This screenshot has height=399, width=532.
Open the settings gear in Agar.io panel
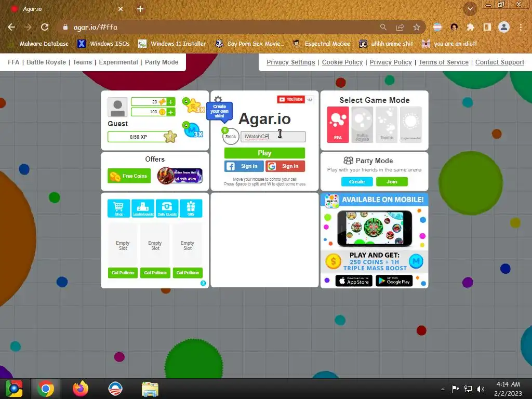click(218, 99)
